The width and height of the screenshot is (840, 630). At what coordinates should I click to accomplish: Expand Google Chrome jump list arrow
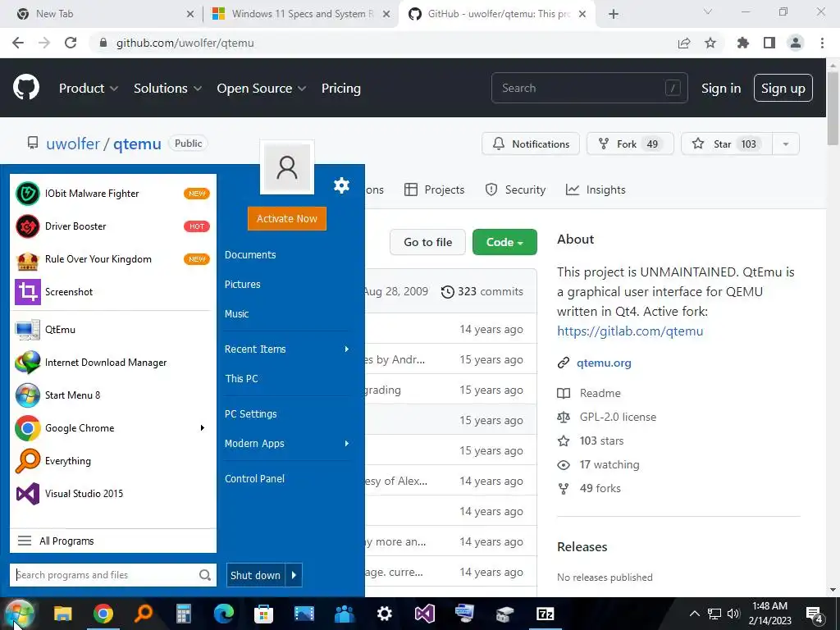click(203, 428)
